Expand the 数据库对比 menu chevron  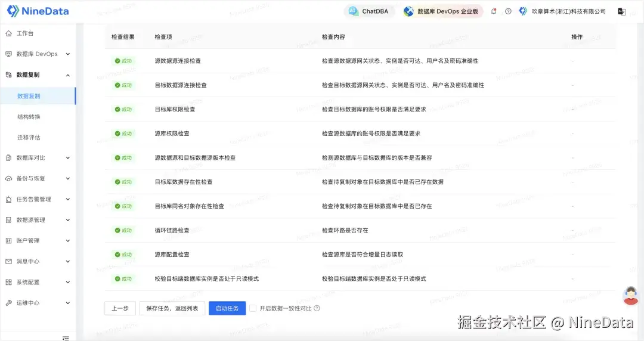68,158
